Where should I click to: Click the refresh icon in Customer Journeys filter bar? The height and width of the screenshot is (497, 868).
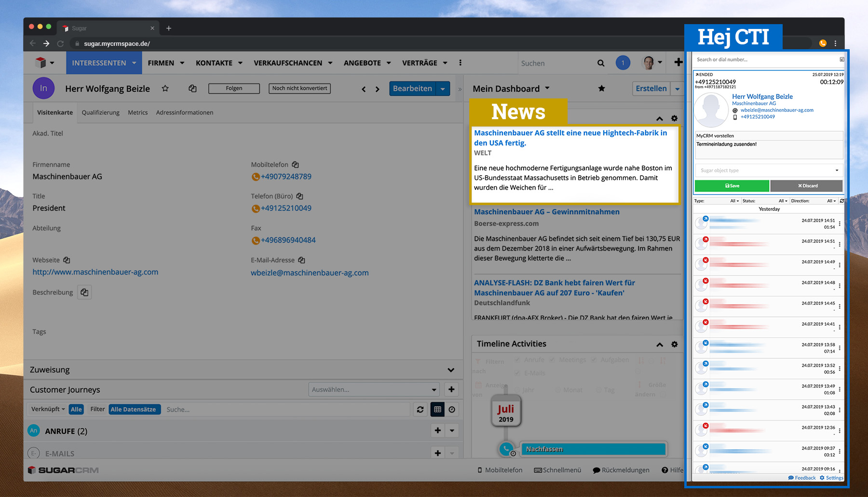pos(420,409)
